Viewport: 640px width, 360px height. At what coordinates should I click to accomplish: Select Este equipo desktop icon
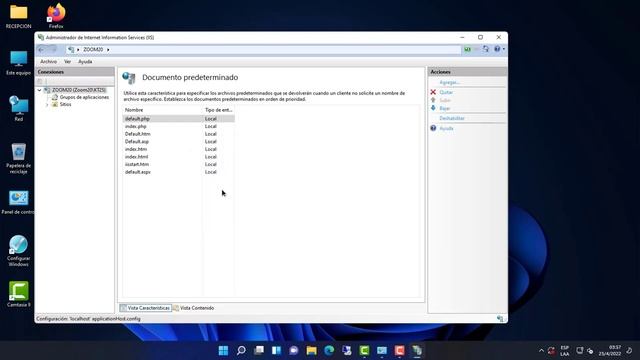(x=18, y=63)
